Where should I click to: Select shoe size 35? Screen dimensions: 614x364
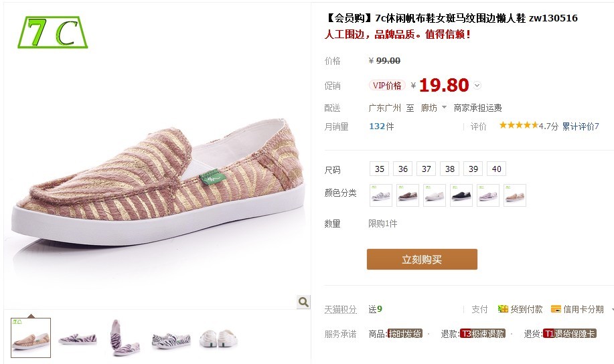click(380, 169)
